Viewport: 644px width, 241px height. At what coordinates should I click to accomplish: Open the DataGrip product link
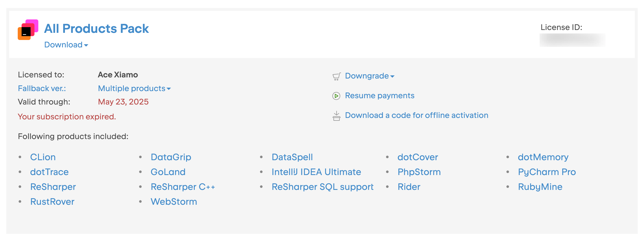pyautogui.click(x=171, y=157)
